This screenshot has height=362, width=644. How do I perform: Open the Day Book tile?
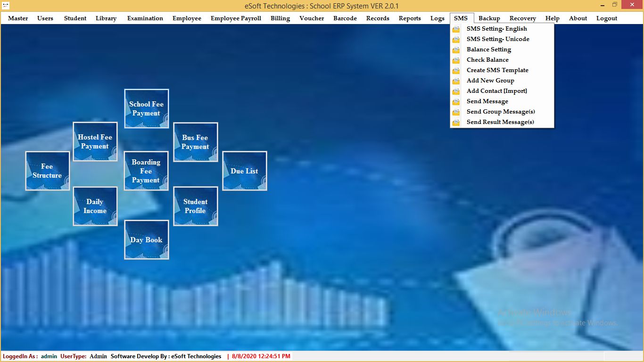(x=146, y=239)
